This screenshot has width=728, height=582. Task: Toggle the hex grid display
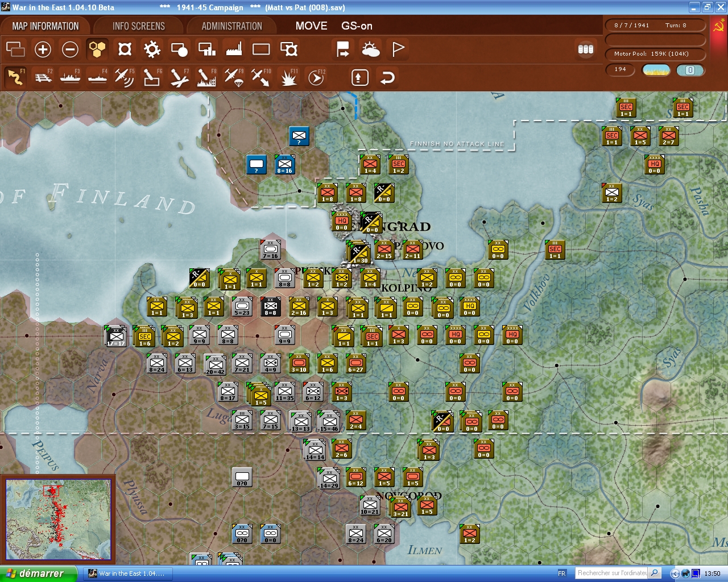(x=97, y=49)
